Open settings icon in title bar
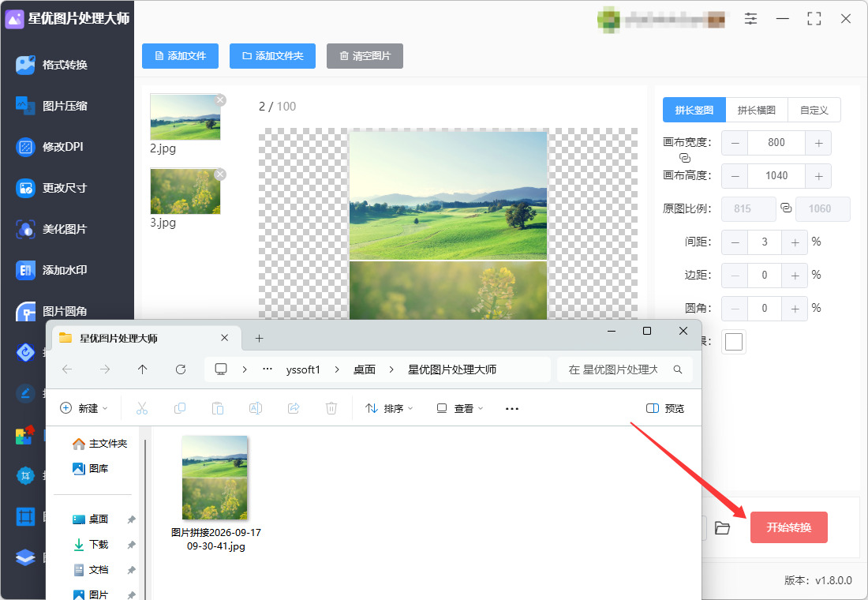 (x=750, y=18)
